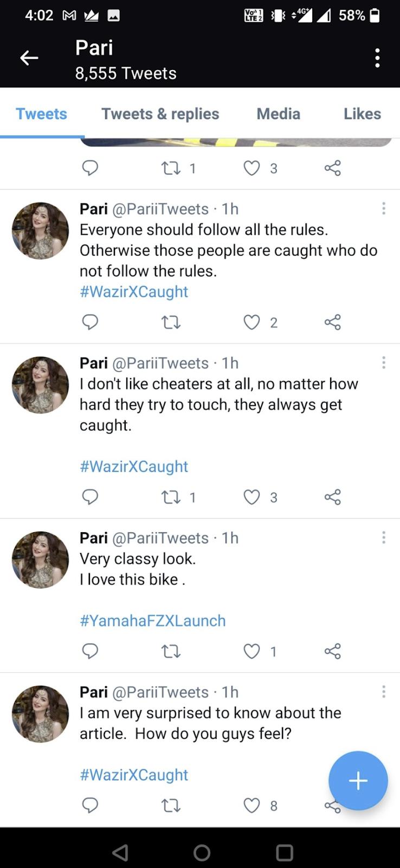Viewport: 400px width, 868px height.
Task: Open Pari's avatar on the "I am very surprised" tweet
Action: 41,714
